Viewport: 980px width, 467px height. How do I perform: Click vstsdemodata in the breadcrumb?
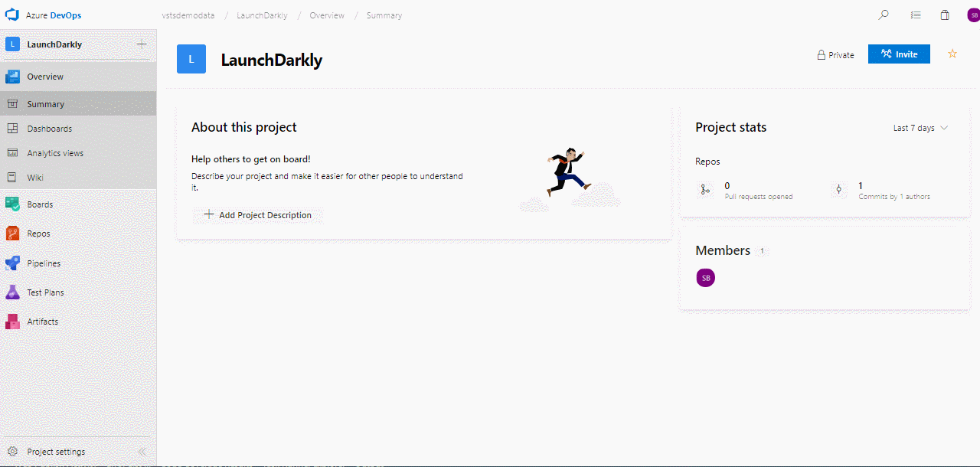click(188, 15)
